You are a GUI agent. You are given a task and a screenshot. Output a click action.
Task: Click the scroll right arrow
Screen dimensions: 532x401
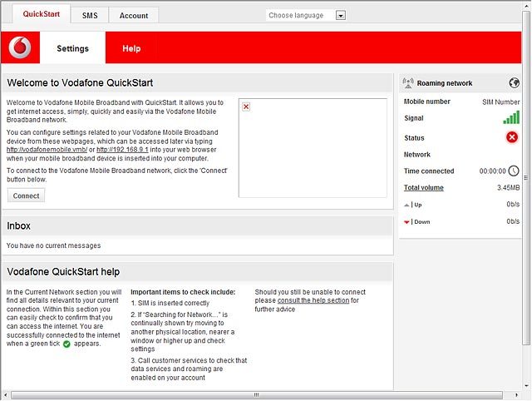(x=516, y=395)
